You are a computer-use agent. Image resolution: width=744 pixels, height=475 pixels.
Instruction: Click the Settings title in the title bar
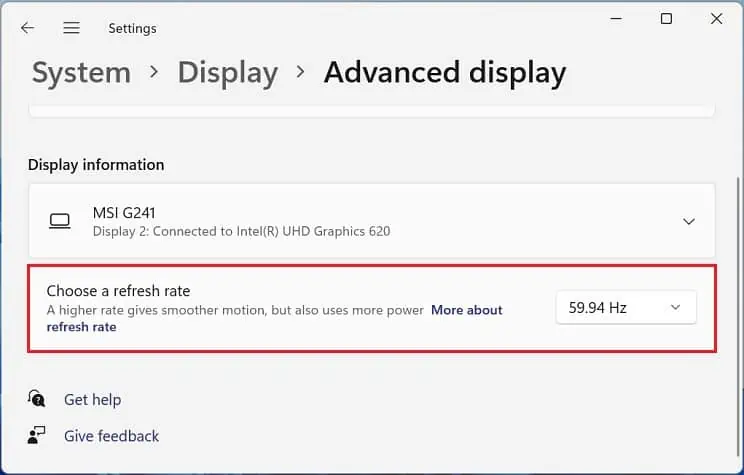(135, 28)
